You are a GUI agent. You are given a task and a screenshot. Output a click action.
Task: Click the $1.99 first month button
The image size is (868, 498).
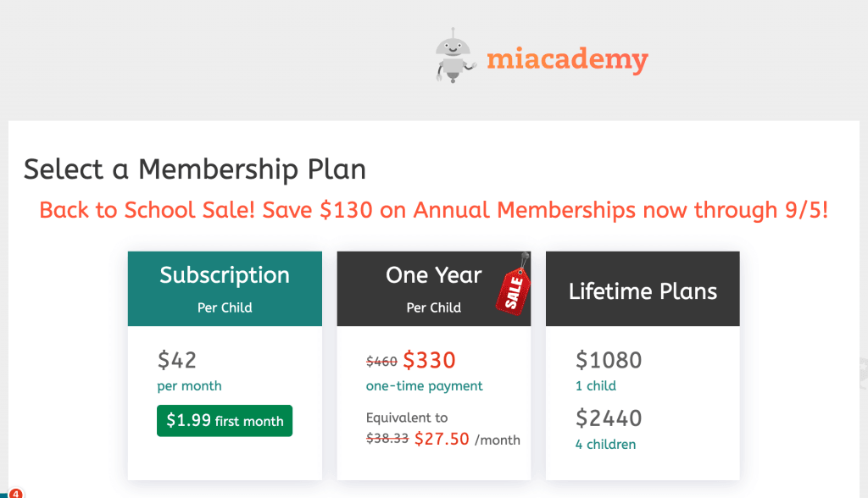tap(224, 420)
